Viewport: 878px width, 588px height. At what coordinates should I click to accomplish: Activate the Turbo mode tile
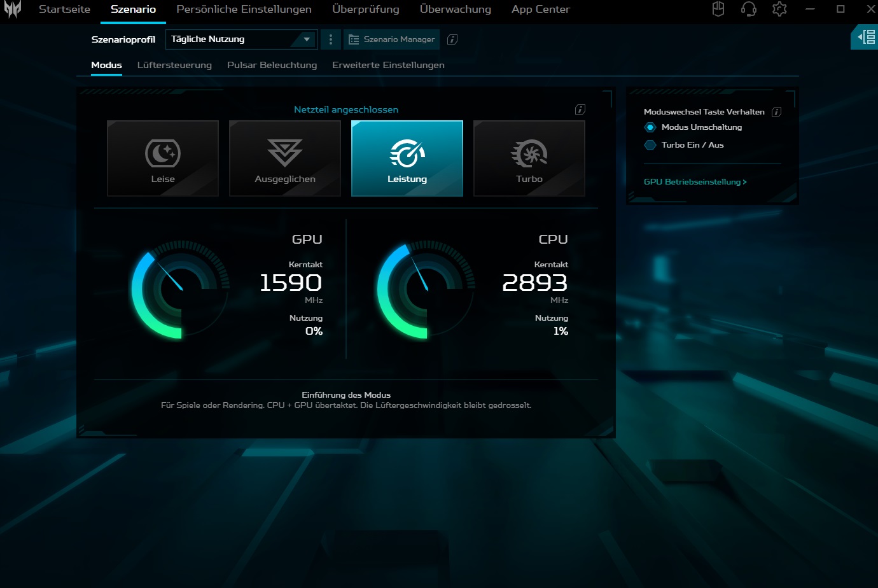coord(529,158)
